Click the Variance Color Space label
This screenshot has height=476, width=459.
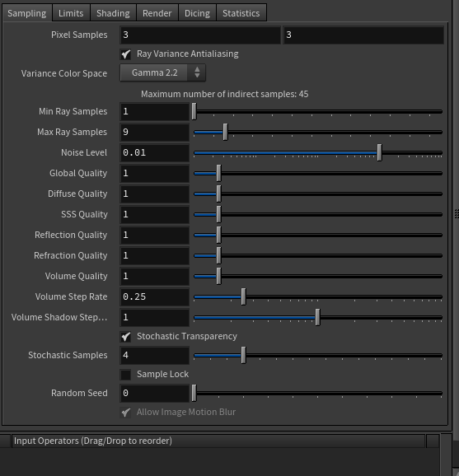[x=64, y=73]
